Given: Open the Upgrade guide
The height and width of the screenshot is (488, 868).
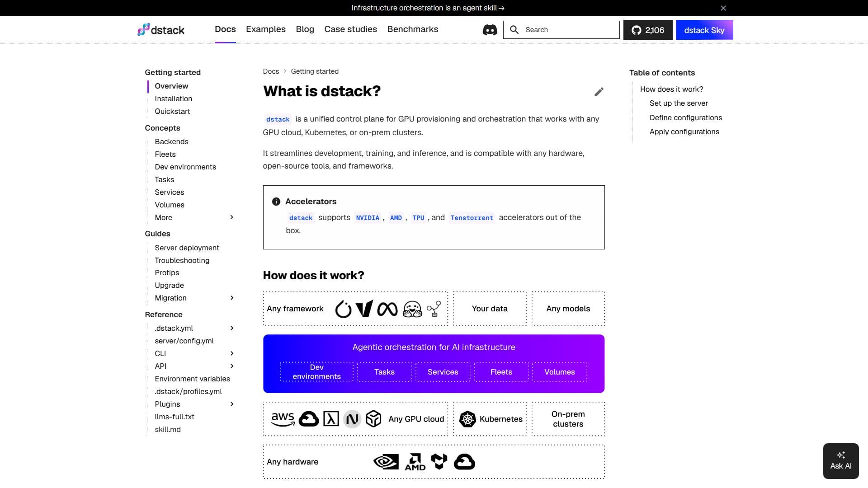Looking at the screenshot, I should click(x=169, y=285).
